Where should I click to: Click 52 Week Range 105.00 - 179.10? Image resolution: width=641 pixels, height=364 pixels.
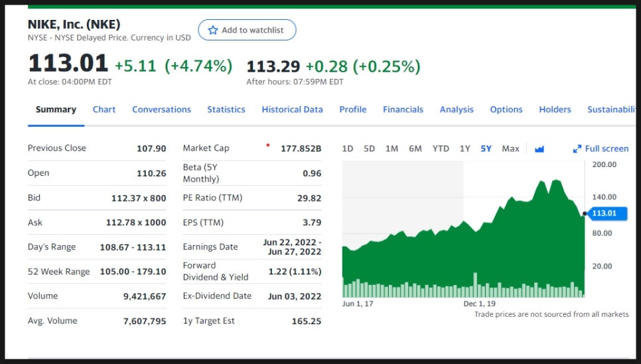pyautogui.click(x=133, y=272)
